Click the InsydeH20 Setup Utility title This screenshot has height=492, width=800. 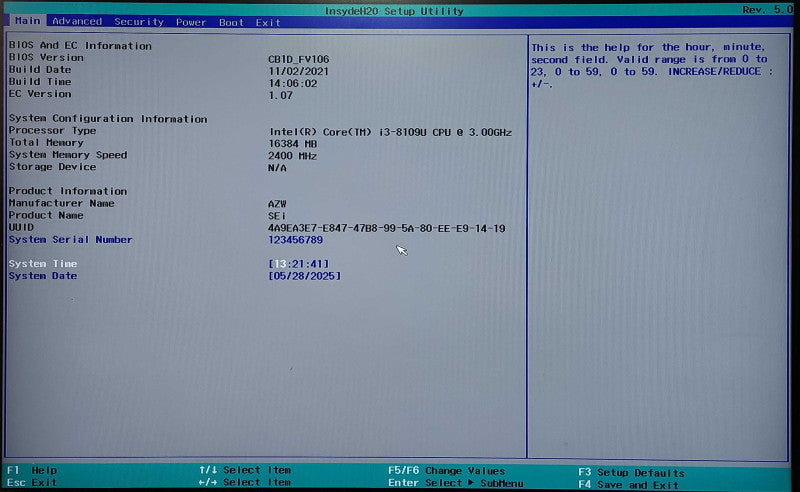point(394,11)
